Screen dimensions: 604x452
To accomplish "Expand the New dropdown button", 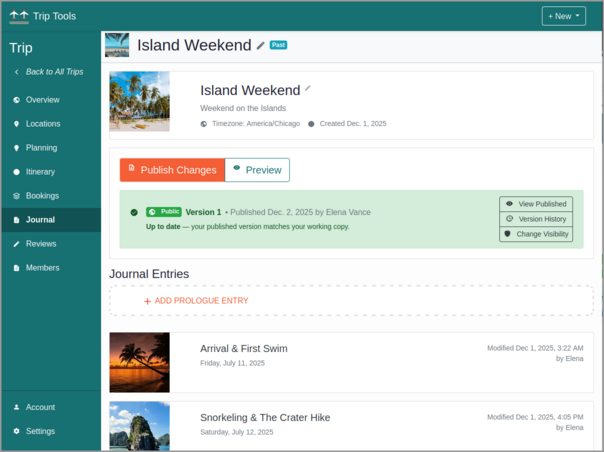I will [x=564, y=16].
